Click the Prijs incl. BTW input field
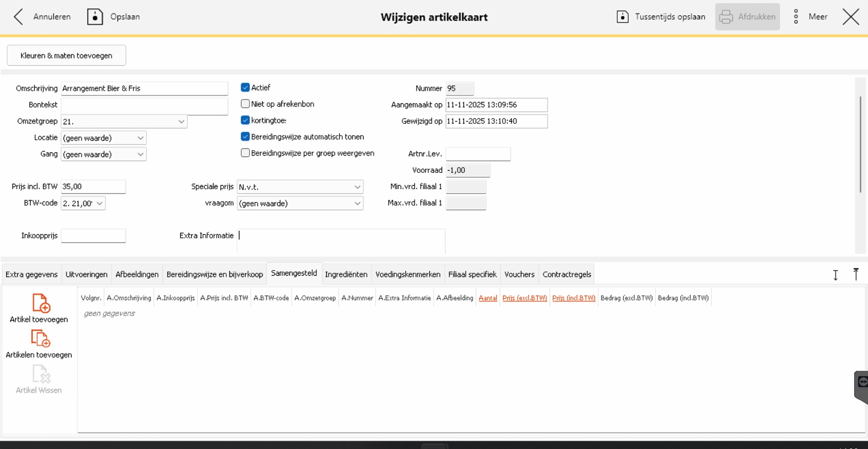The width and height of the screenshot is (868, 449). 93,187
